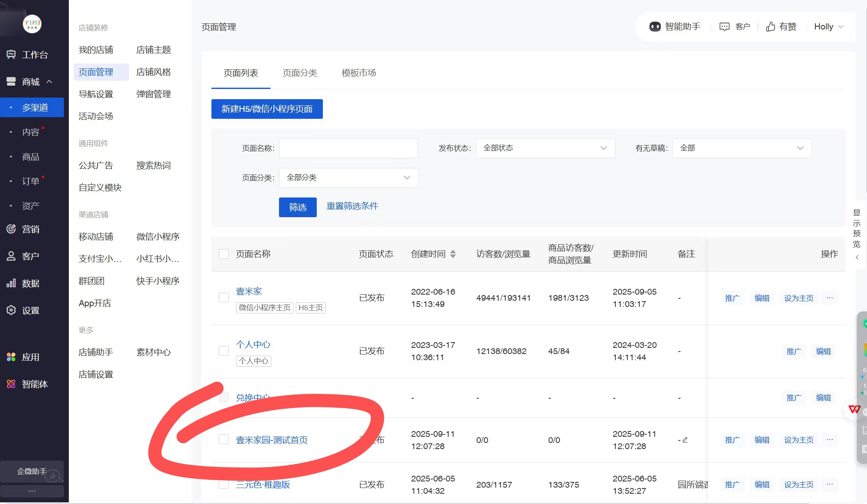
Task: Open the Holly account dropdown
Action: [x=828, y=27]
